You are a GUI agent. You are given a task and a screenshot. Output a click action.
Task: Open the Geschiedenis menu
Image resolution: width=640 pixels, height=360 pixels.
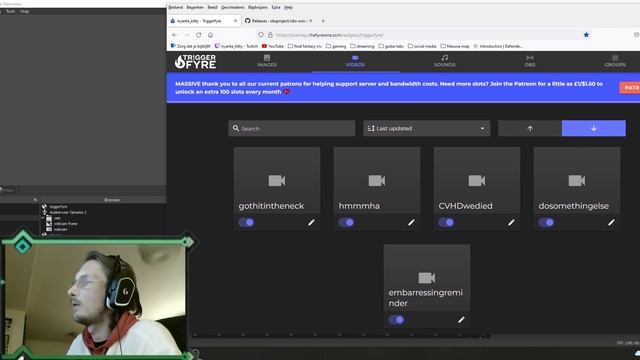click(x=232, y=7)
